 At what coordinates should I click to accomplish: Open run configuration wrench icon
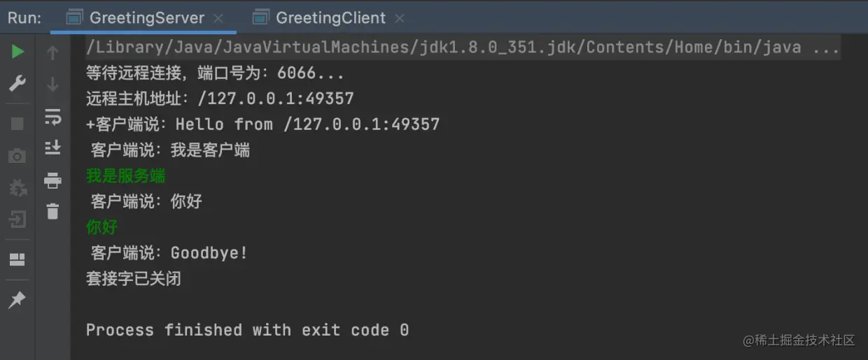pos(17,85)
